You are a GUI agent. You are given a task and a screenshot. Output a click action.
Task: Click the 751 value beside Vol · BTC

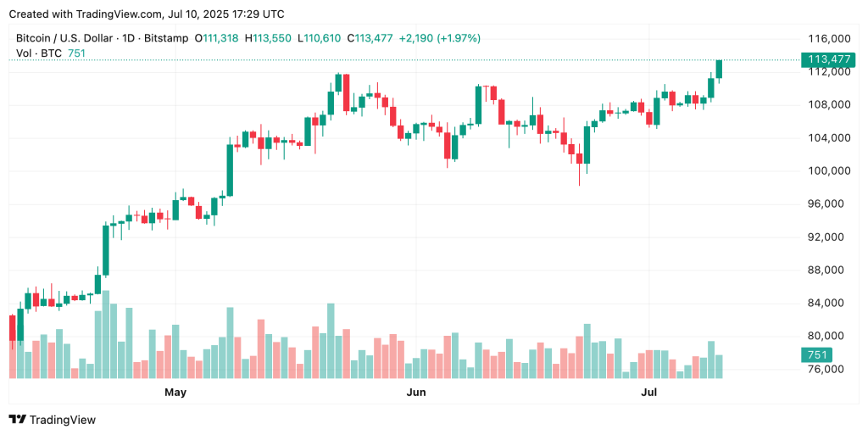(x=78, y=53)
